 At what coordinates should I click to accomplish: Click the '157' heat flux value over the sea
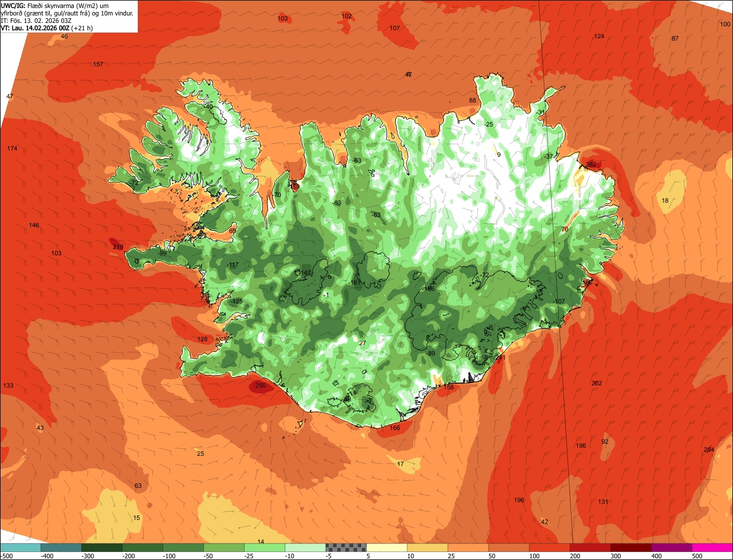pos(98,64)
